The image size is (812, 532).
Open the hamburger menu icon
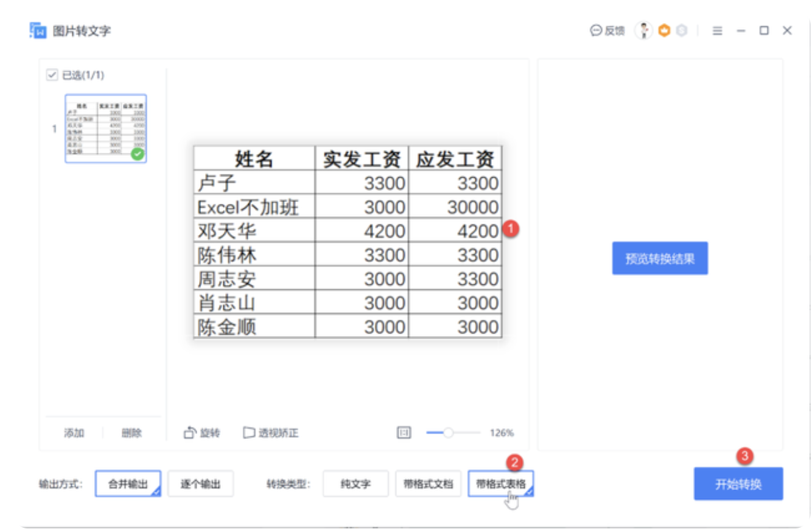pos(718,30)
